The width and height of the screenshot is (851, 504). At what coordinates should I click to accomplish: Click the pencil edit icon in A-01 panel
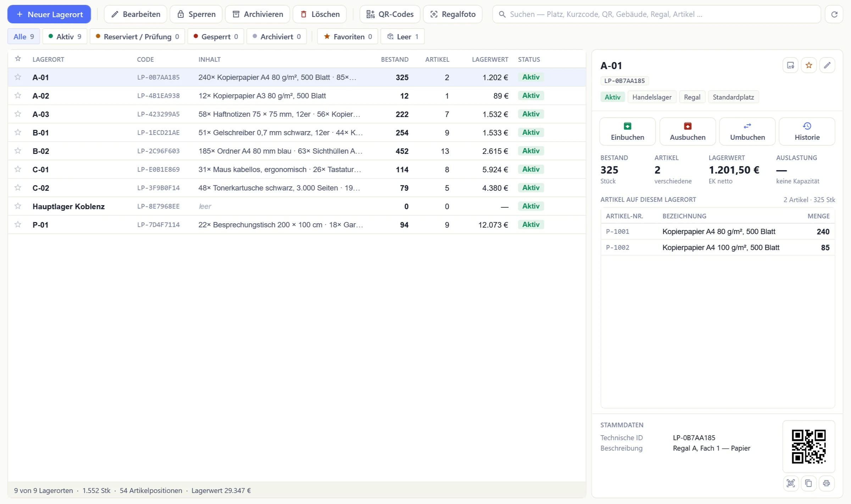coord(827,65)
